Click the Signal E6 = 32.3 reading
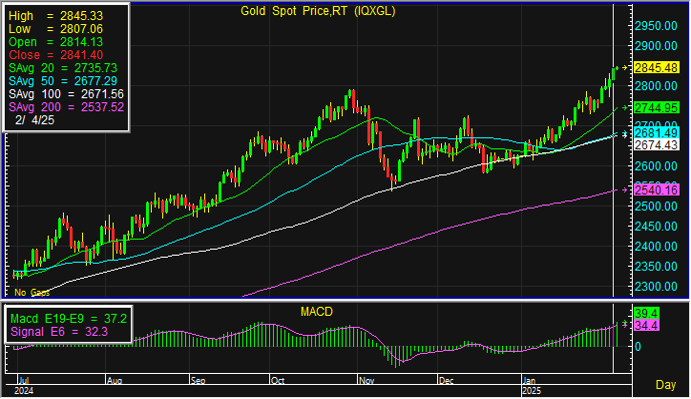691x399 pixels. 59,332
